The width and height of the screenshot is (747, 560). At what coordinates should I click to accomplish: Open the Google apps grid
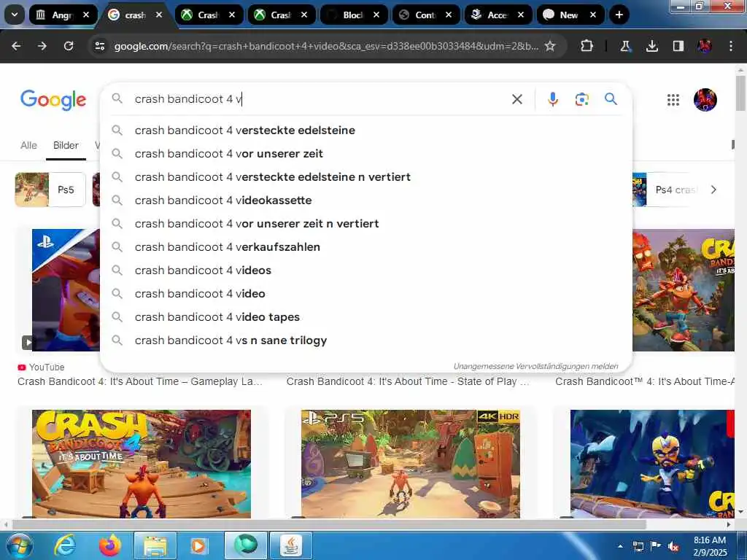tap(673, 99)
